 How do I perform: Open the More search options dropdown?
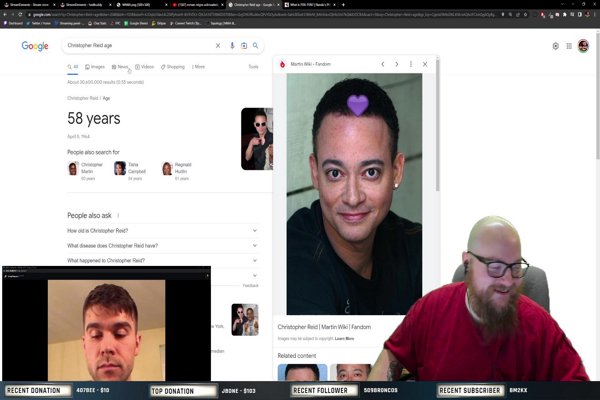coord(198,67)
